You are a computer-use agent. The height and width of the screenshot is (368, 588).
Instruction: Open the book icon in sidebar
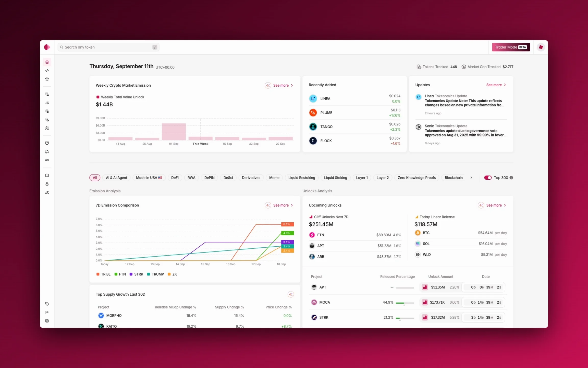(x=47, y=175)
